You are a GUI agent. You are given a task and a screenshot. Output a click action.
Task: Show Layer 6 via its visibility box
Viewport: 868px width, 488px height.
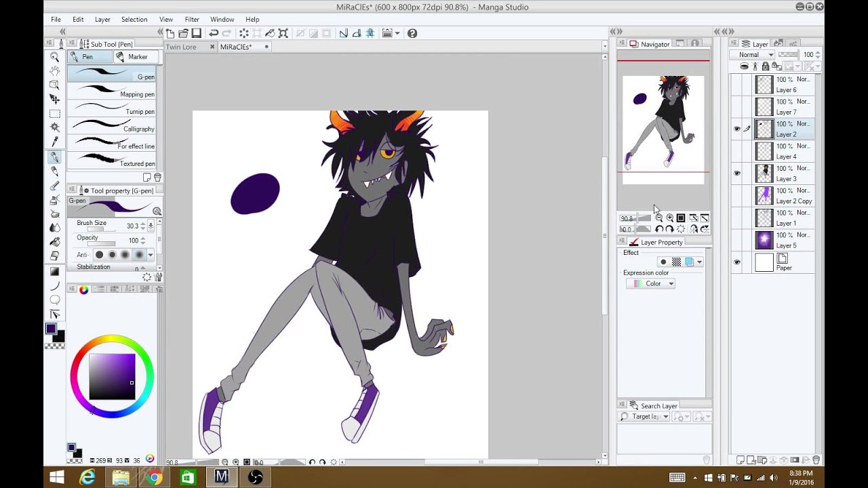click(737, 85)
